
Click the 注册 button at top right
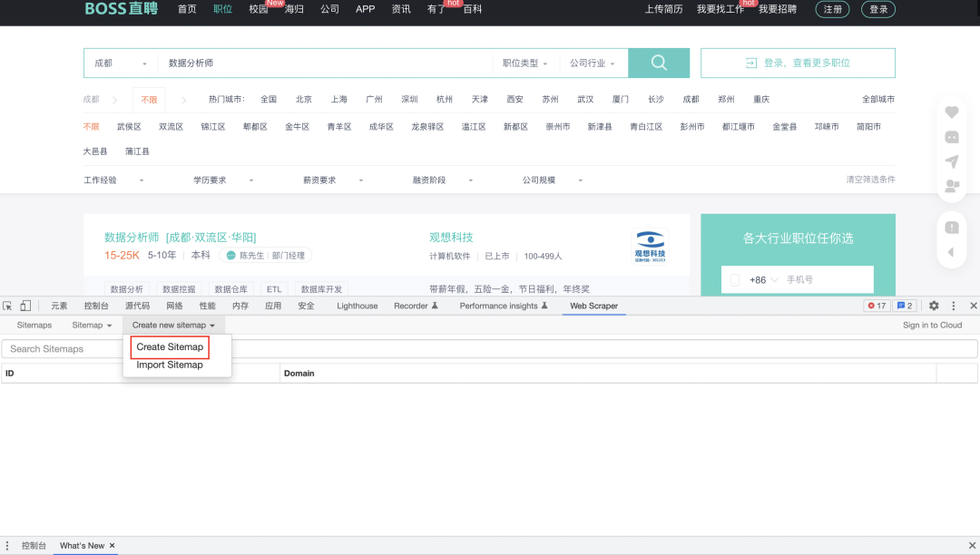[x=832, y=9]
